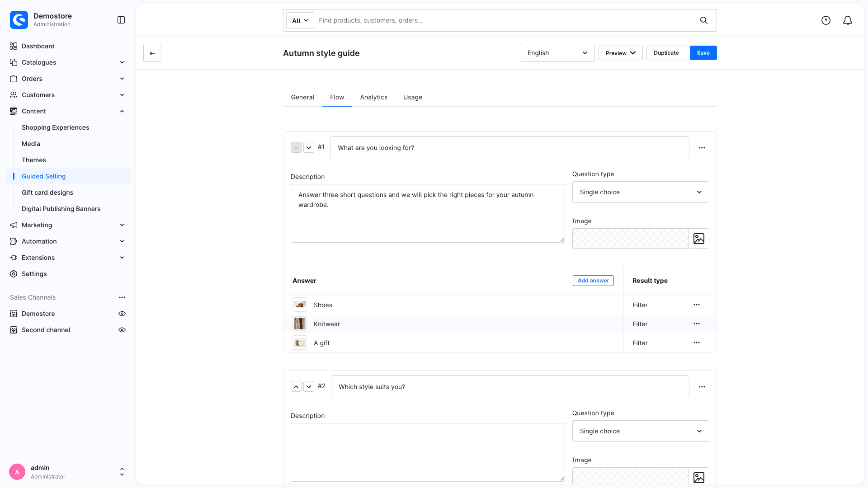This screenshot has height=488, width=868.
Task: Toggle visibility eye for Demostore channel
Action: (122, 314)
